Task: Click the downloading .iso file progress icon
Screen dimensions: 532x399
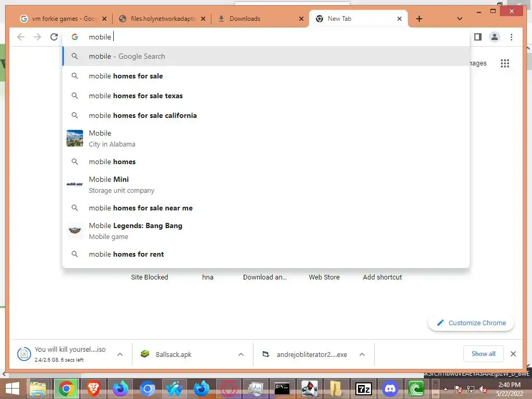Action: click(24, 354)
